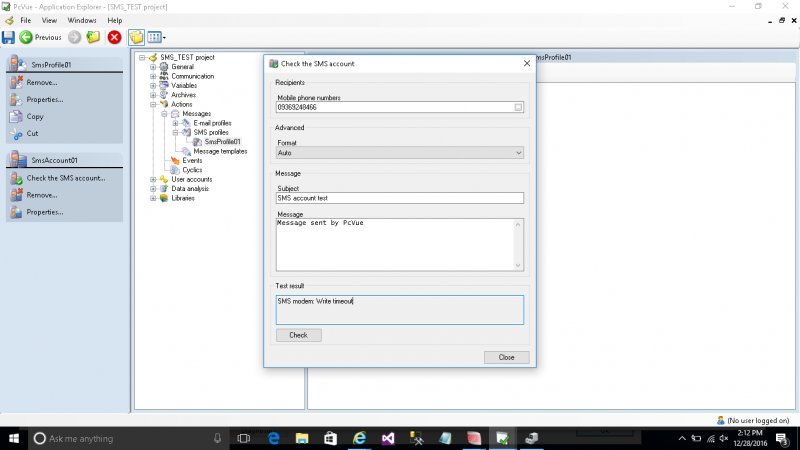800x450 pixels.
Task: Open the View menu
Action: [x=49, y=20]
